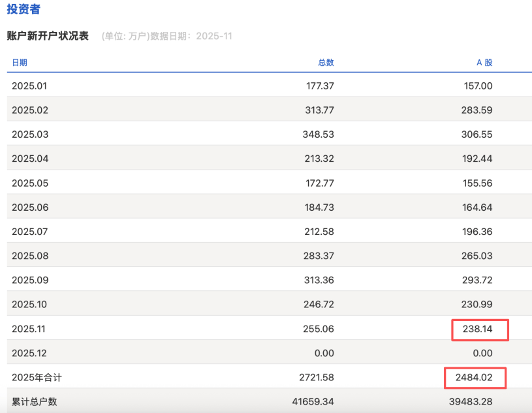Select the 348.53 value in March row
532x413 pixels.
pyautogui.click(x=319, y=134)
